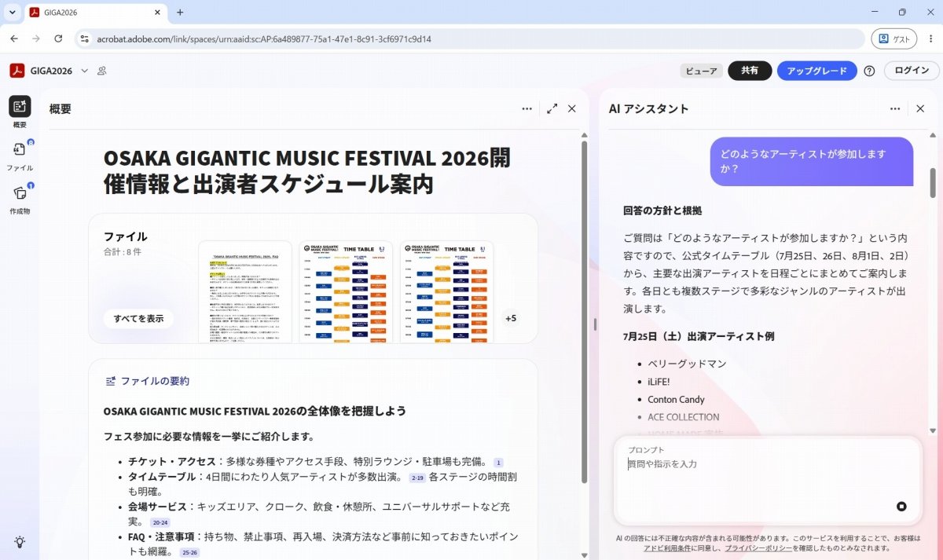
Task: Expand the GIGA2026 title dropdown chevron
Action: [x=84, y=71]
